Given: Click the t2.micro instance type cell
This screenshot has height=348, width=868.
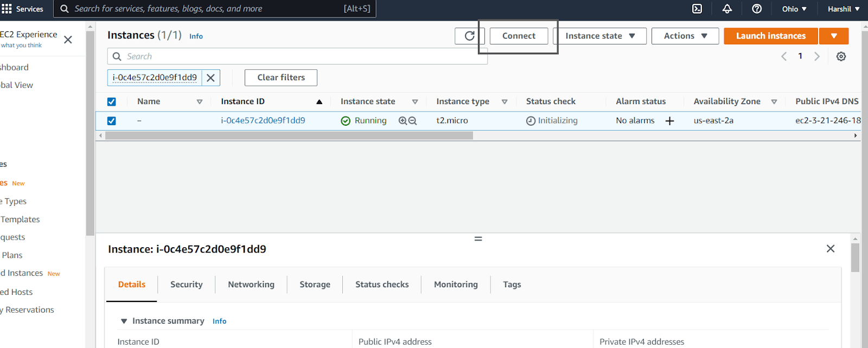Looking at the screenshot, I should (452, 120).
